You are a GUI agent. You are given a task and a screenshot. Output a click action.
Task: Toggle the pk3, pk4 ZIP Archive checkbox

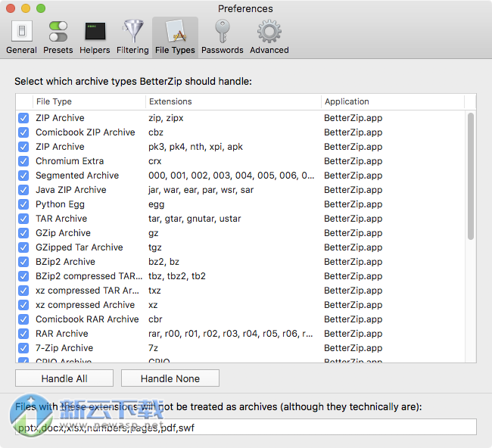coord(23,147)
